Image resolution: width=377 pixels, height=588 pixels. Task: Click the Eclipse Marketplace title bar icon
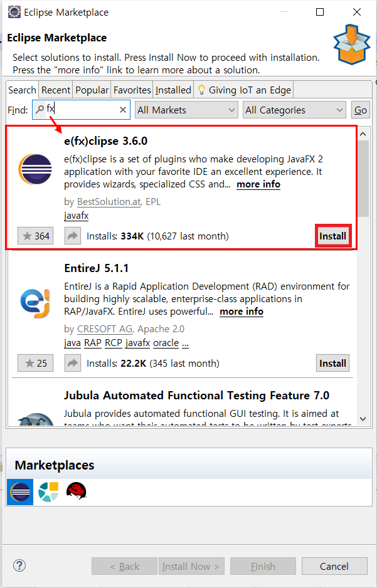(14, 12)
